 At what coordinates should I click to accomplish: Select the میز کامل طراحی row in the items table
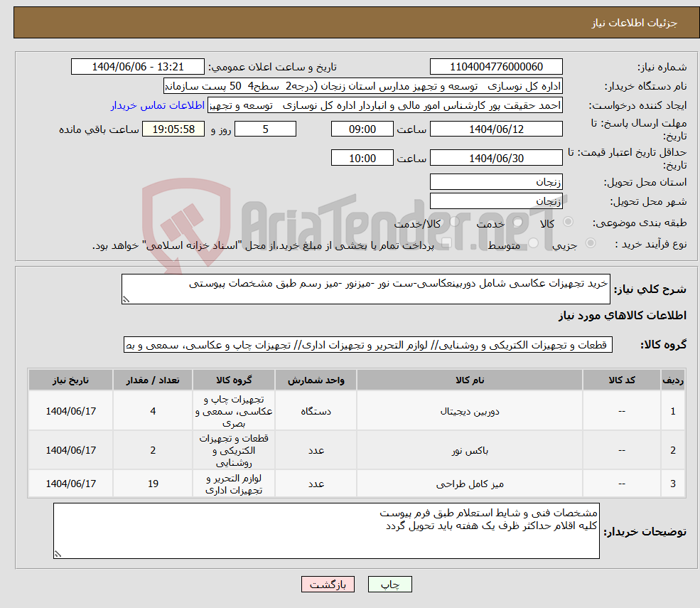tap(469, 484)
